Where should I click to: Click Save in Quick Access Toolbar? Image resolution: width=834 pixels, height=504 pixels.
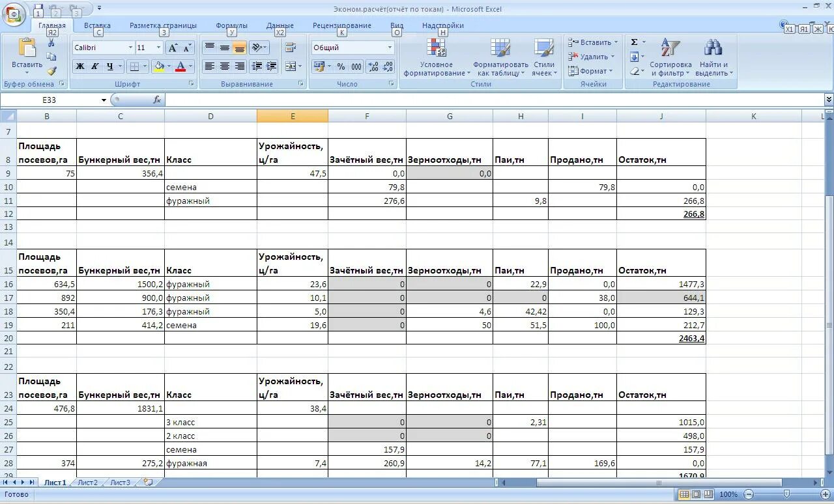38,8
